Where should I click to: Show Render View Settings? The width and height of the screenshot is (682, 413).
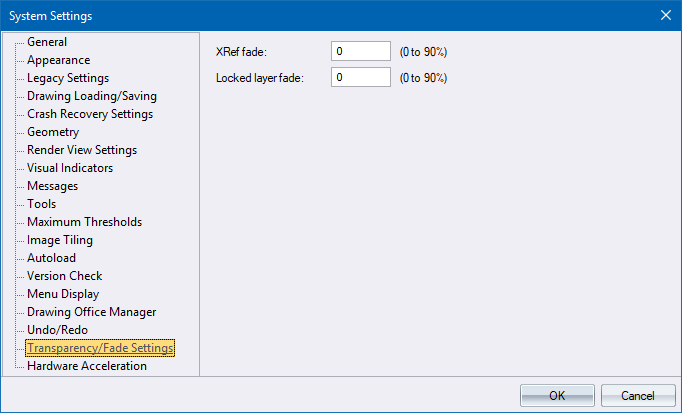pyautogui.click(x=82, y=150)
